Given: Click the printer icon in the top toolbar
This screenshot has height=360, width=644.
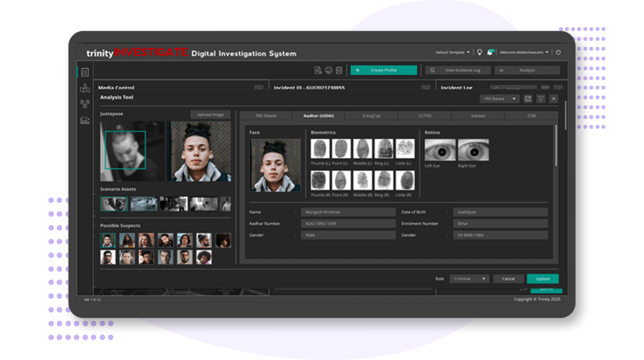Looking at the screenshot, I should pos(328,70).
